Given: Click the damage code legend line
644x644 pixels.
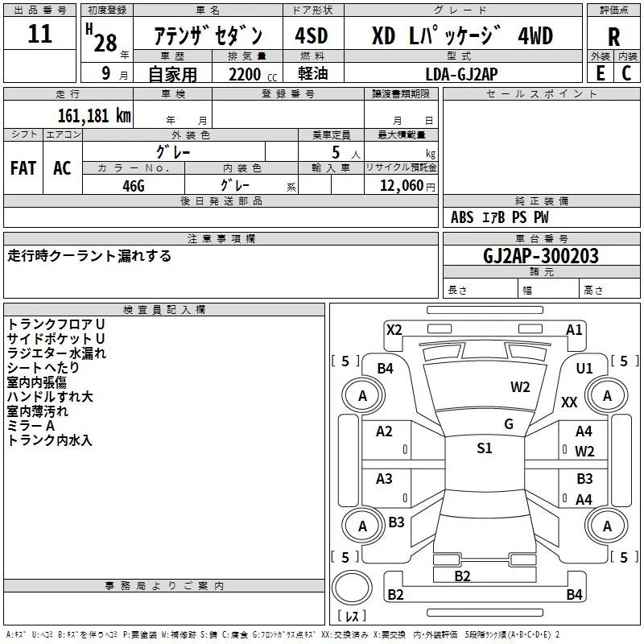Looking at the screenshot, I should coord(283,634).
